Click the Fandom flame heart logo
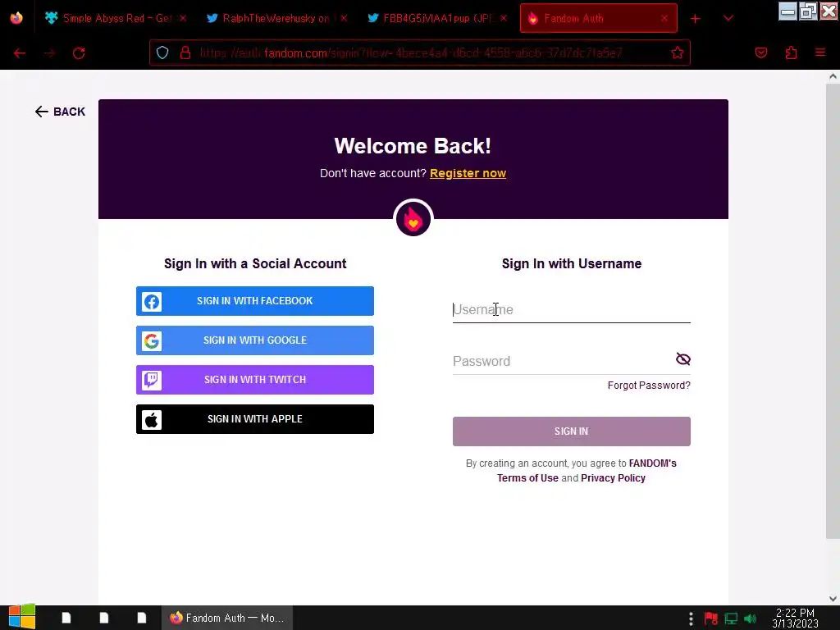Image resolution: width=840 pixels, height=630 pixels. pos(413,218)
